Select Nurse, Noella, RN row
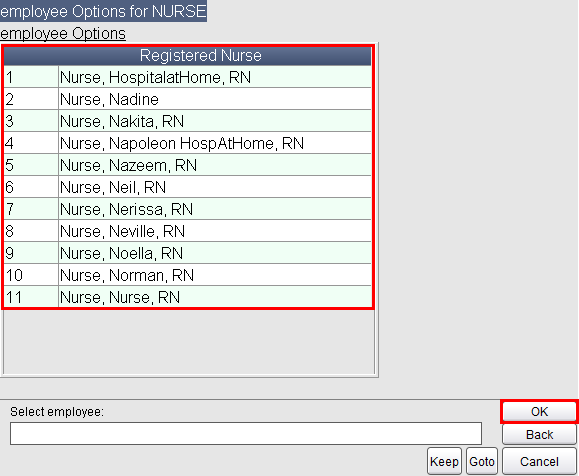Screen dimensions: 579x476 click(188, 253)
